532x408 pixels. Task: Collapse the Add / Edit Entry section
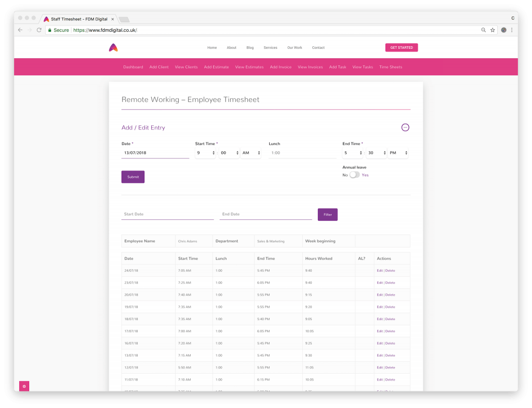(x=405, y=127)
